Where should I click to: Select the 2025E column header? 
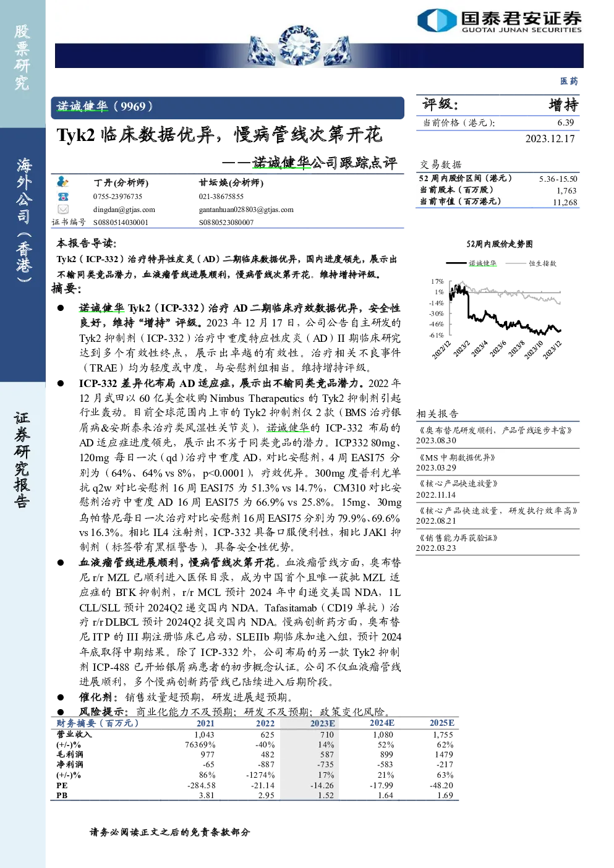[442, 723]
